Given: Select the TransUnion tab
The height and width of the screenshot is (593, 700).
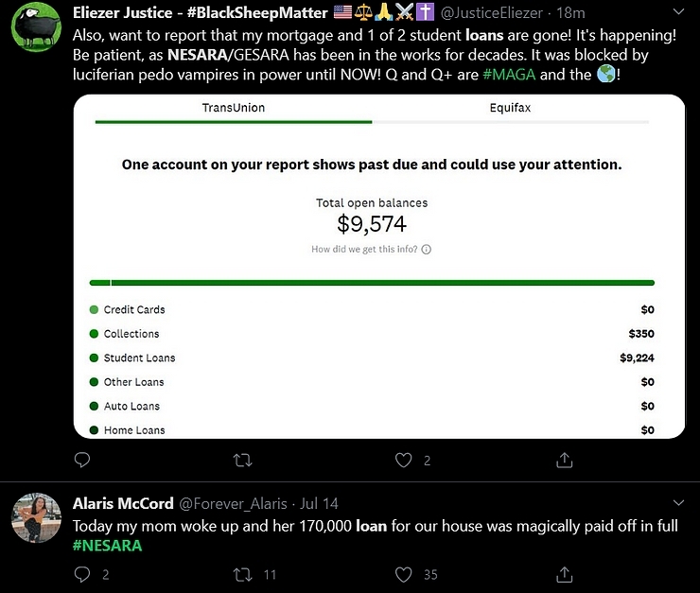Looking at the screenshot, I should 234,108.
